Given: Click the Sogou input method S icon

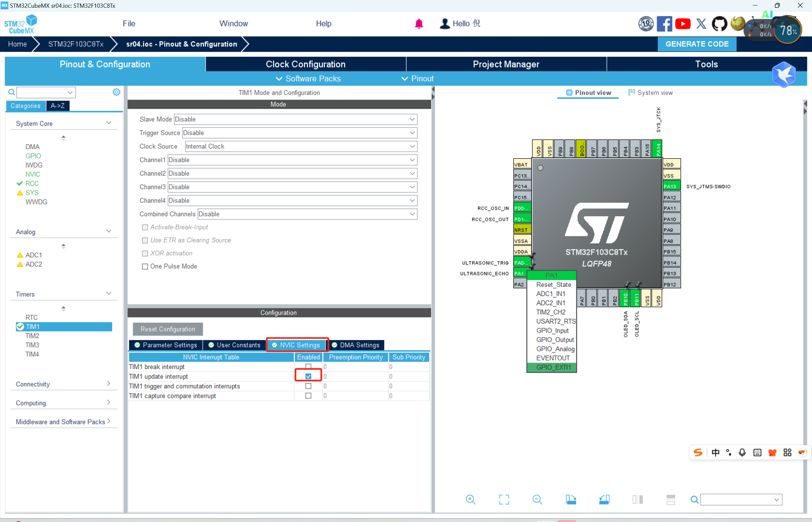Looking at the screenshot, I should [698, 452].
